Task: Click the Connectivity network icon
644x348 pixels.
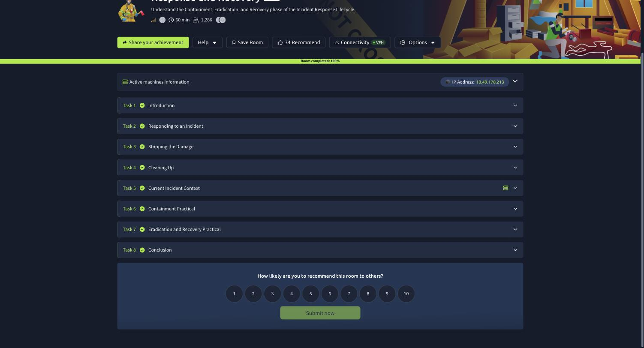Action: tap(337, 42)
